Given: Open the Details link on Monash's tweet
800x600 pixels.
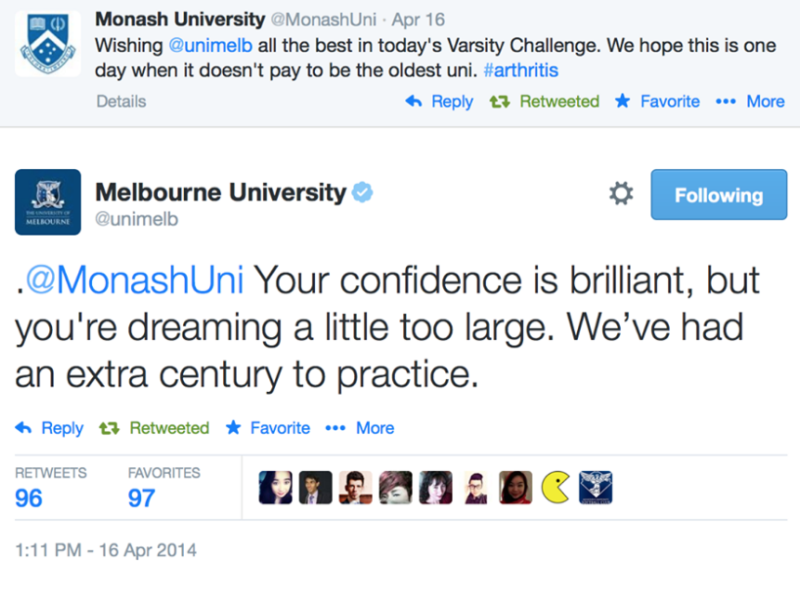Looking at the screenshot, I should (x=121, y=101).
